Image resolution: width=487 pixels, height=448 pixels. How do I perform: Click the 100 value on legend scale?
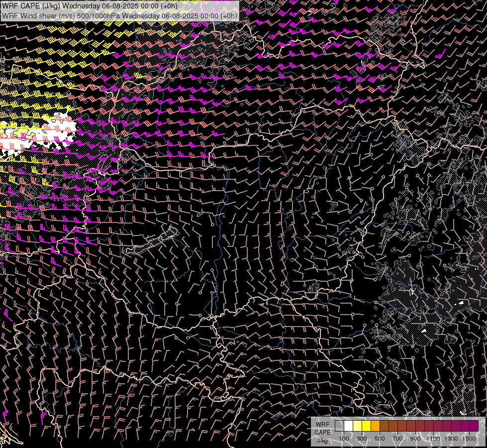(344, 439)
